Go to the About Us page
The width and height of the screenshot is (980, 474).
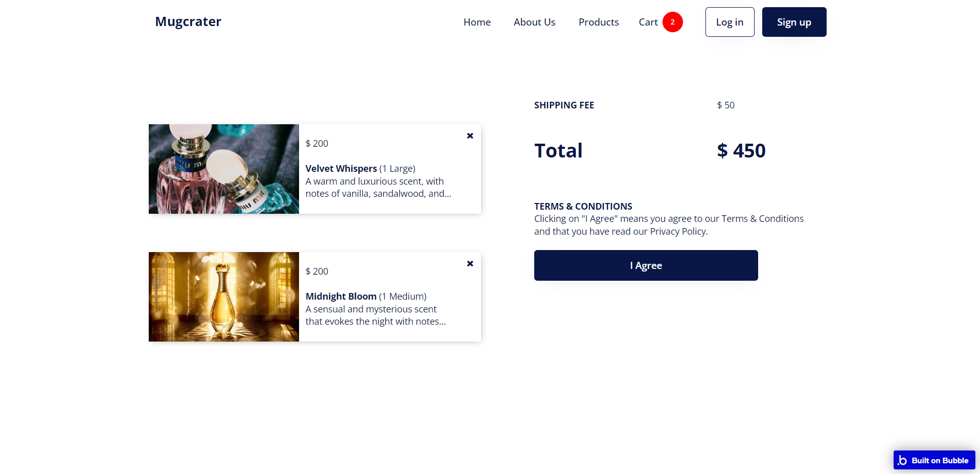[534, 22]
